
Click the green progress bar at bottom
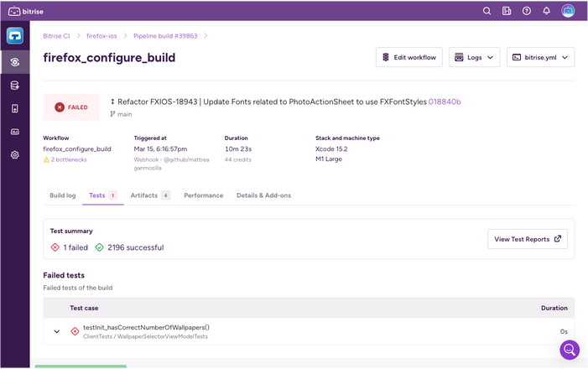tap(81, 366)
